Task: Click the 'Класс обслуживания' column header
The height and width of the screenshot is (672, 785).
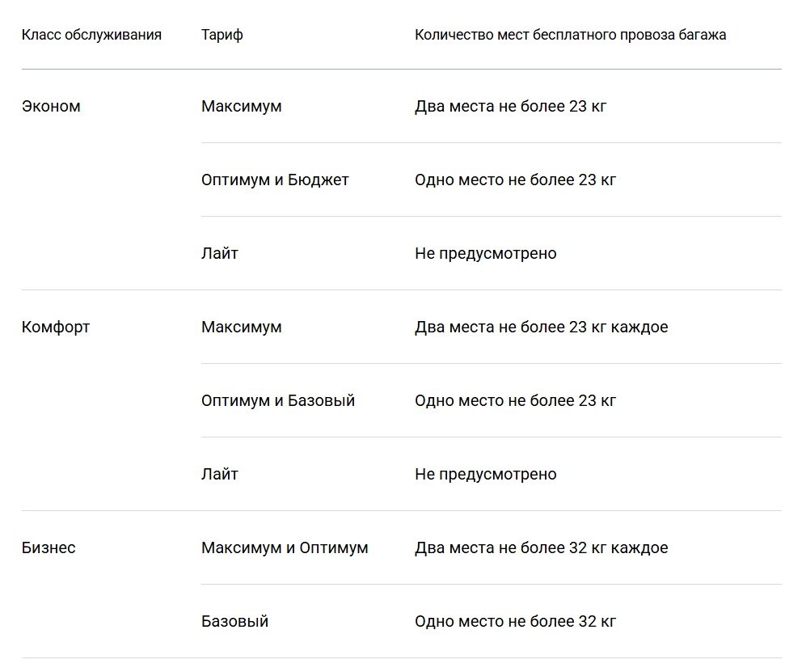Action: (91, 35)
